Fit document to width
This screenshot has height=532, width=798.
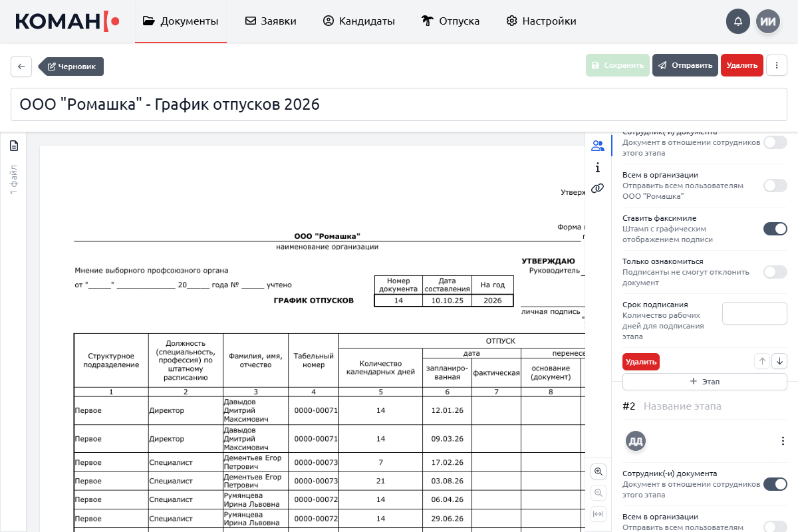click(x=598, y=514)
